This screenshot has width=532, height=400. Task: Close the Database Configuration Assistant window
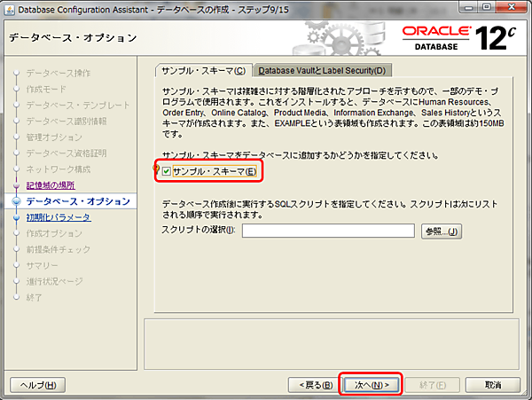(512, 7)
